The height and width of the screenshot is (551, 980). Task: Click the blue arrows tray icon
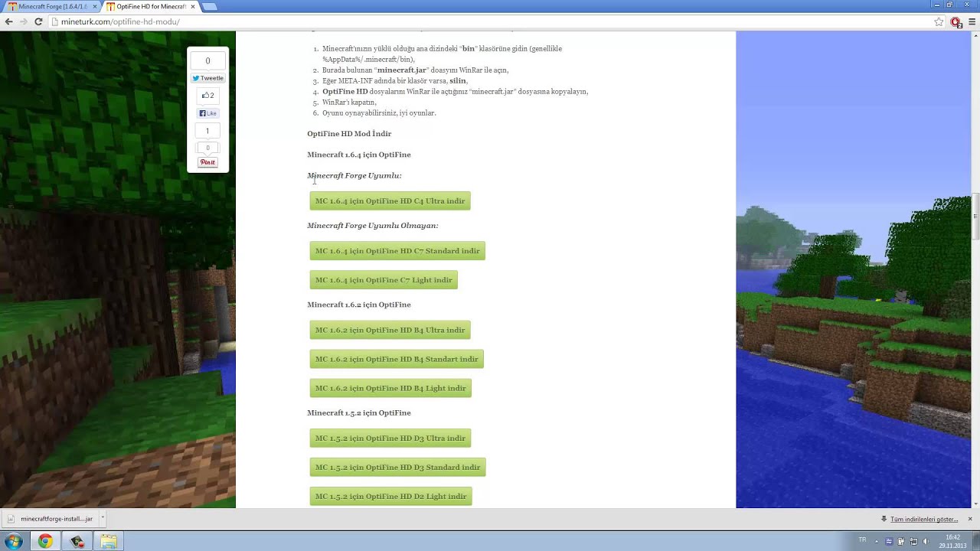tap(889, 541)
